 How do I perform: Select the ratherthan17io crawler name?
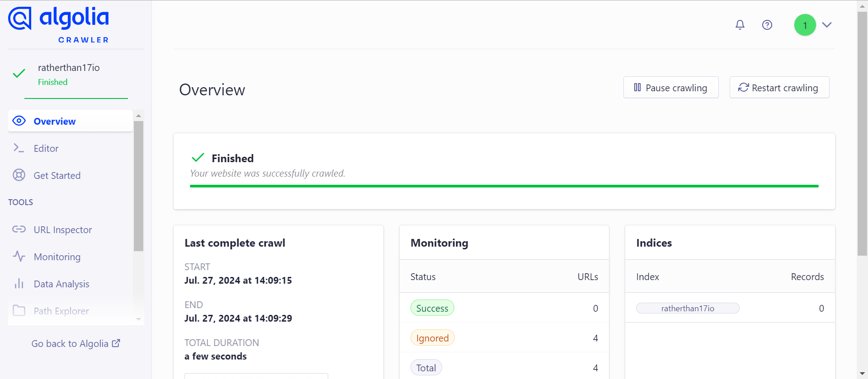(69, 67)
